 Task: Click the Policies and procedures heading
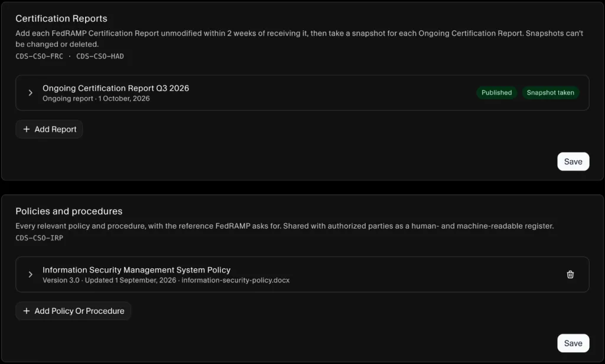pos(69,211)
